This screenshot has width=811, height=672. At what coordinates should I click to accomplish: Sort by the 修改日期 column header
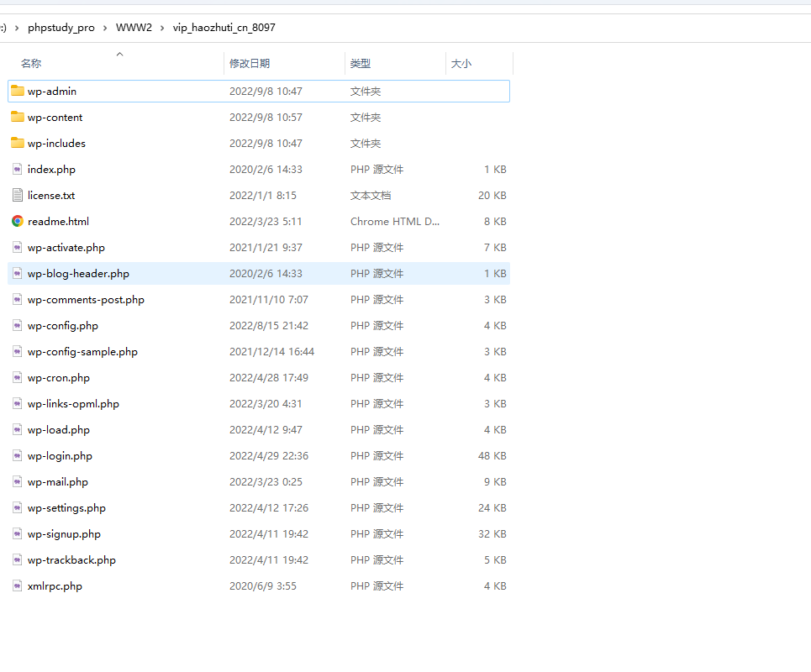click(x=250, y=64)
